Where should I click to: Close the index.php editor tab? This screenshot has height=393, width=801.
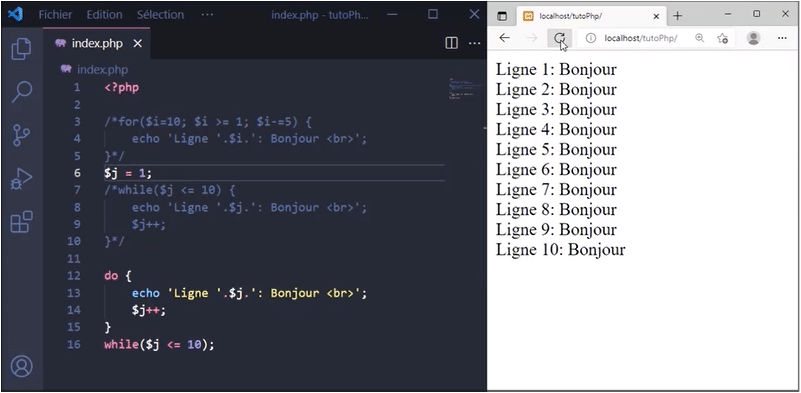[137, 44]
